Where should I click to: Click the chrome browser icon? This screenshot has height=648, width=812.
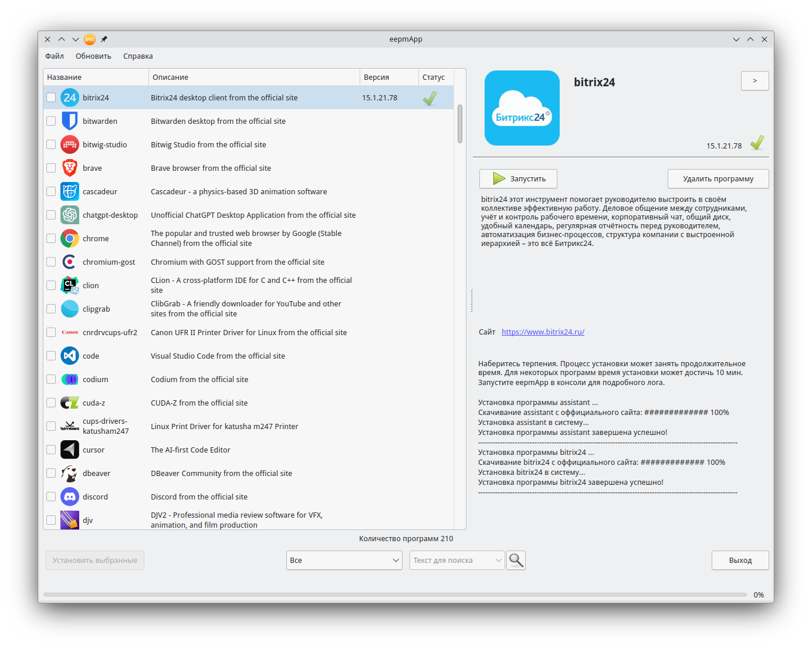(x=70, y=238)
